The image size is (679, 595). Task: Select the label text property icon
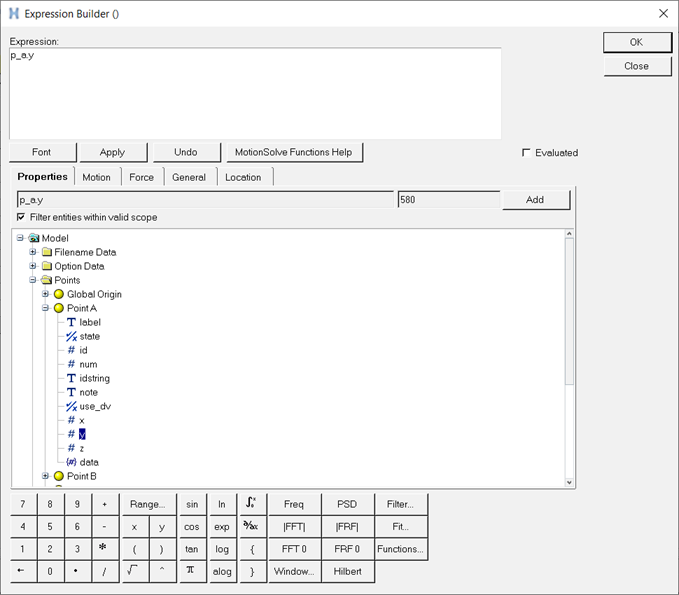point(71,322)
